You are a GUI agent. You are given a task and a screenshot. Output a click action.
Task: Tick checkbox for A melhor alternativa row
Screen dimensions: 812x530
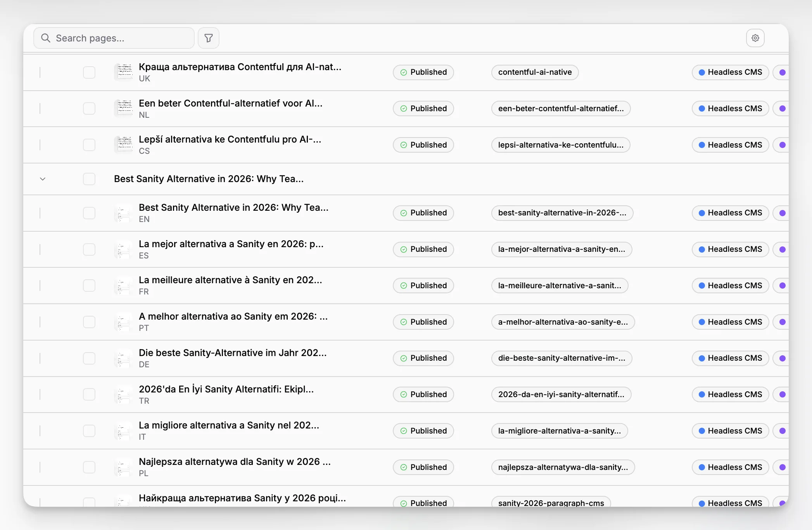tap(89, 322)
